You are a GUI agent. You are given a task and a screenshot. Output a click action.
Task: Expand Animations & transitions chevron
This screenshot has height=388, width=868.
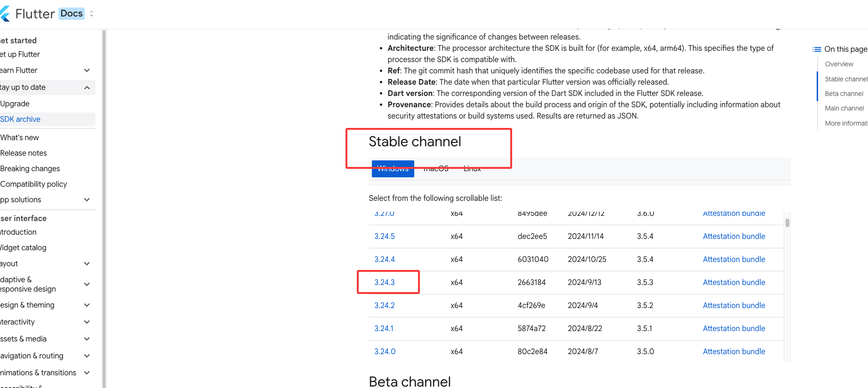(x=87, y=373)
